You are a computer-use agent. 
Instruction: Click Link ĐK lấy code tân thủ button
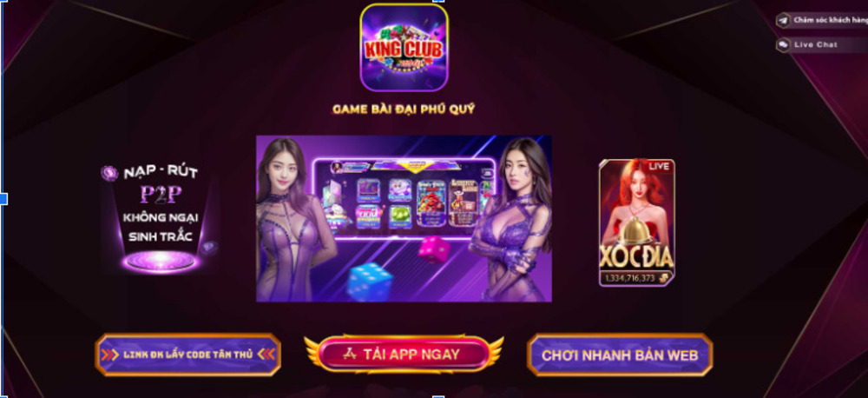(x=188, y=355)
